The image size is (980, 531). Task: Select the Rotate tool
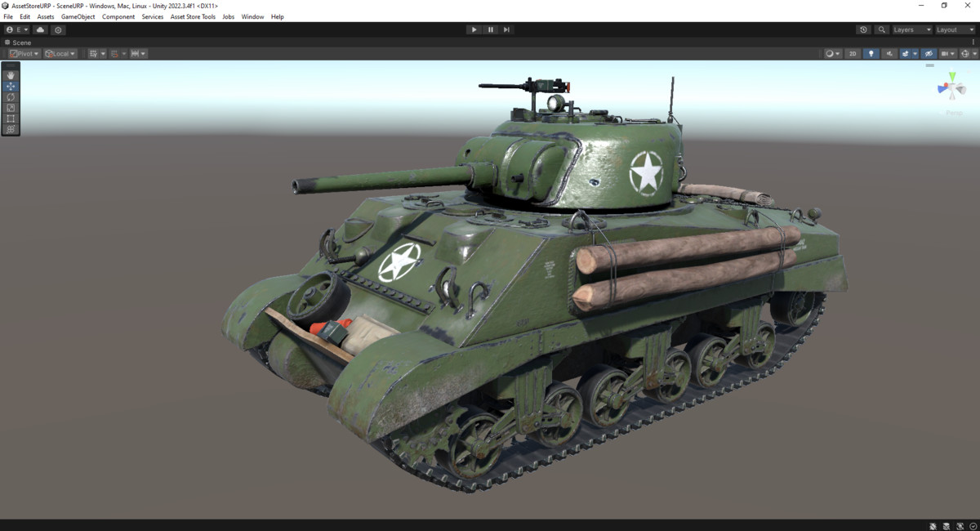point(11,97)
